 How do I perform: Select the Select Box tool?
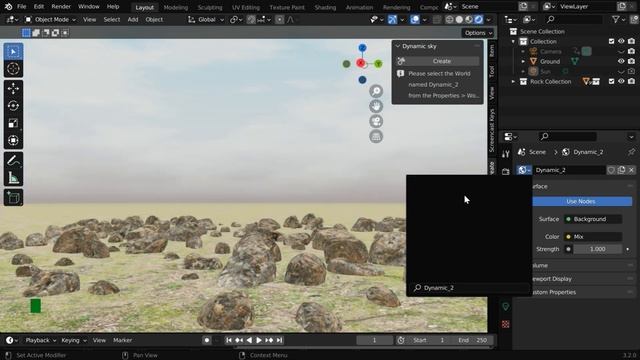click(13, 52)
